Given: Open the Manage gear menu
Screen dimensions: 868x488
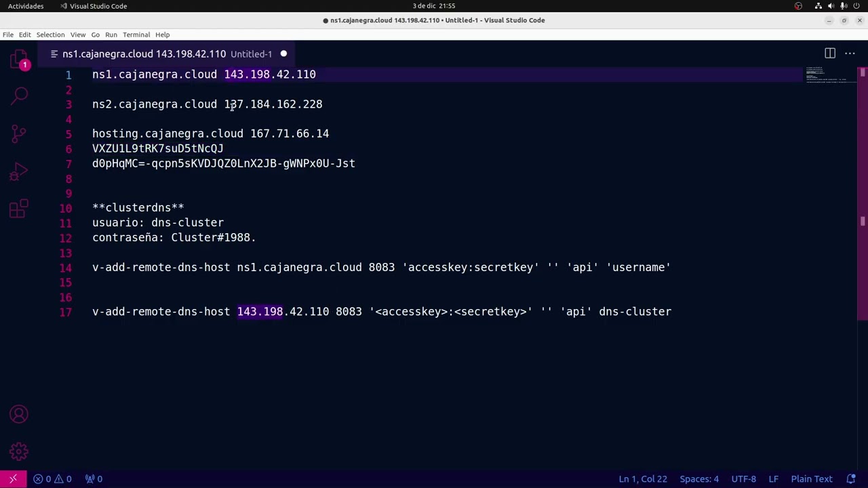Looking at the screenshot, I should [19, 451].
